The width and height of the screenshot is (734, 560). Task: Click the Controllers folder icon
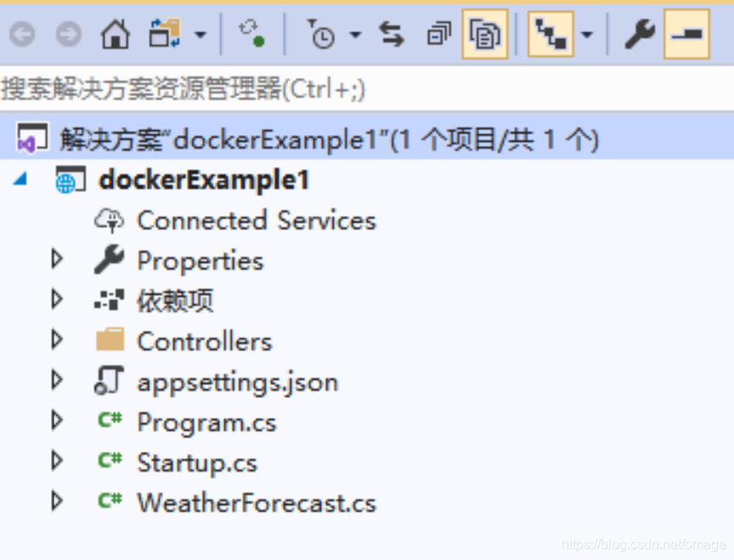[110, 341]
